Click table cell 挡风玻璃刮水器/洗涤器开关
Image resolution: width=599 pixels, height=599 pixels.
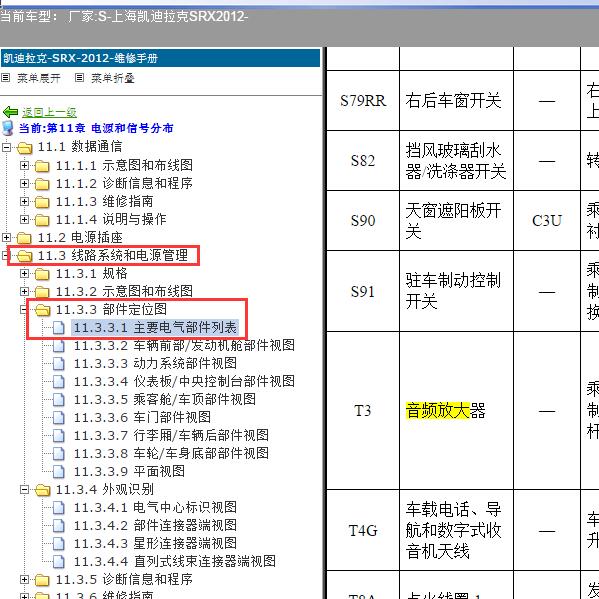pos(456,161)
